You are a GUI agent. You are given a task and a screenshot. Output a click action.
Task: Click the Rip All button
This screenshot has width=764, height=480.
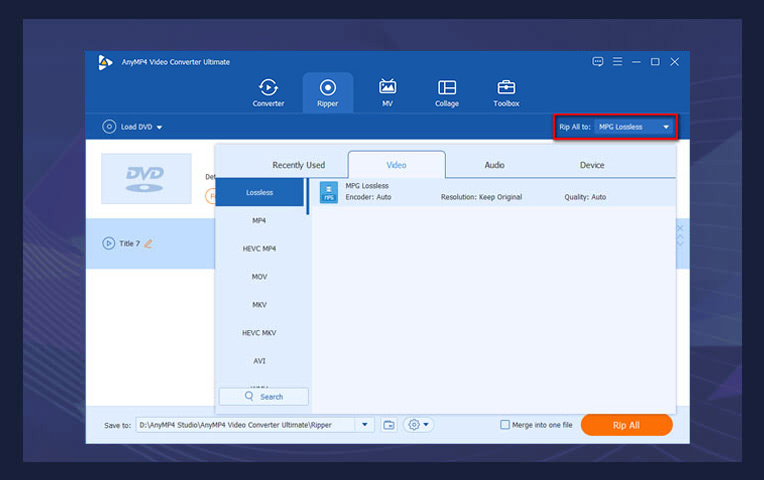click(626, 425)
